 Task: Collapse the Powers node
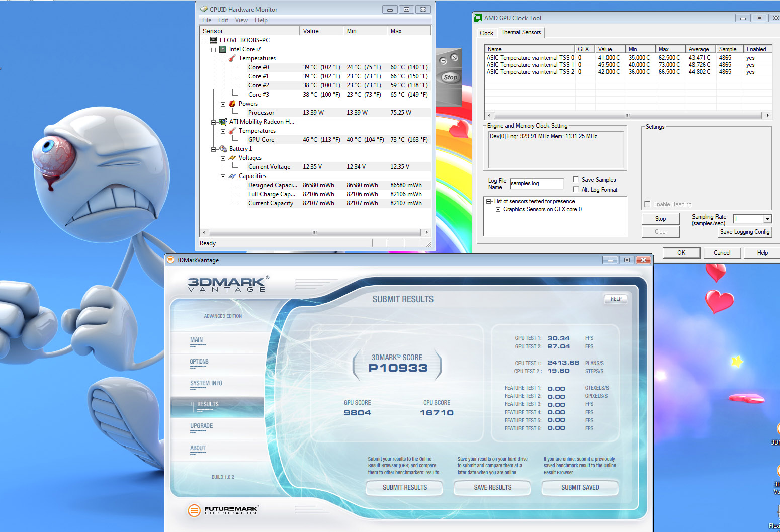pyautogui.click(x=223, y=104)
